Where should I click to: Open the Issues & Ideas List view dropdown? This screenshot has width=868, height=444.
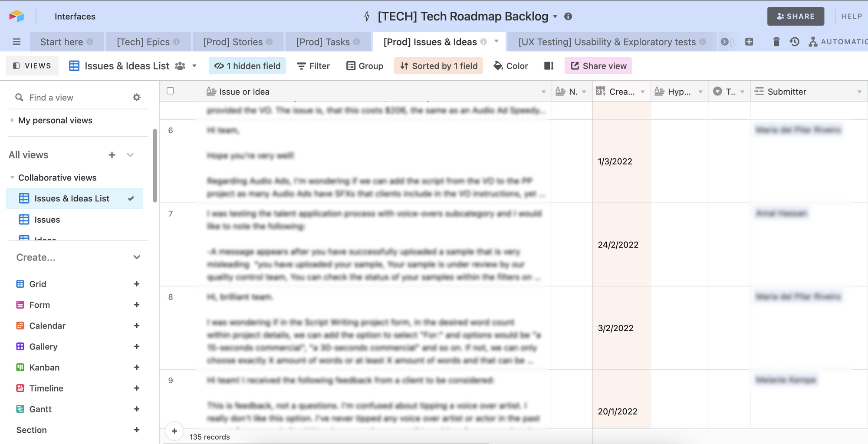click(194, 66)
